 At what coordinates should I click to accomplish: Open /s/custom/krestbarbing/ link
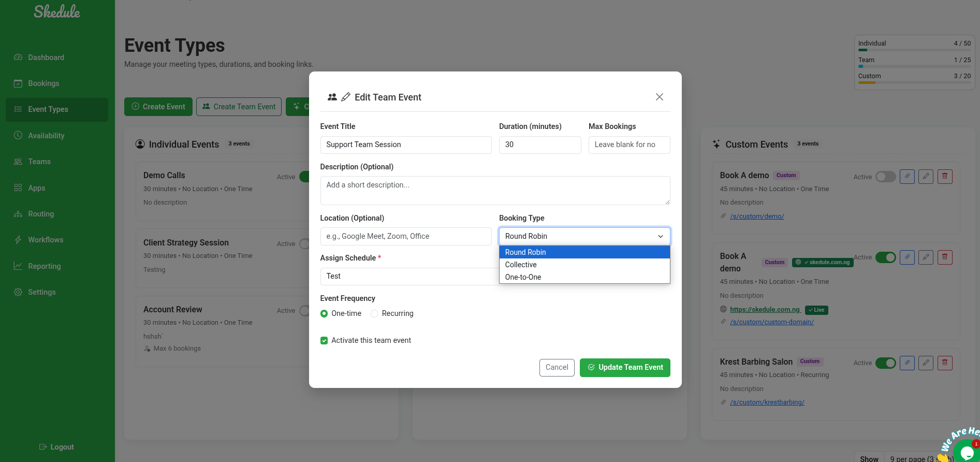[767, 402]
